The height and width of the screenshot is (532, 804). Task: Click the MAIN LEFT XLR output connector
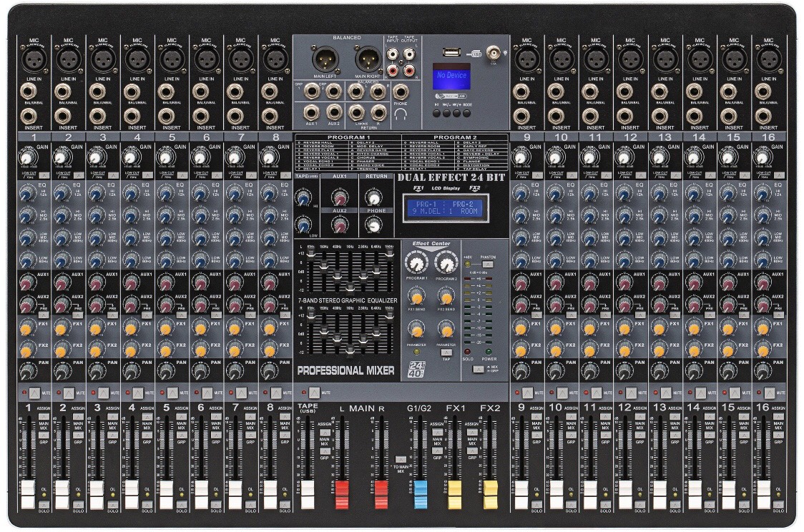tap(325, 59)
